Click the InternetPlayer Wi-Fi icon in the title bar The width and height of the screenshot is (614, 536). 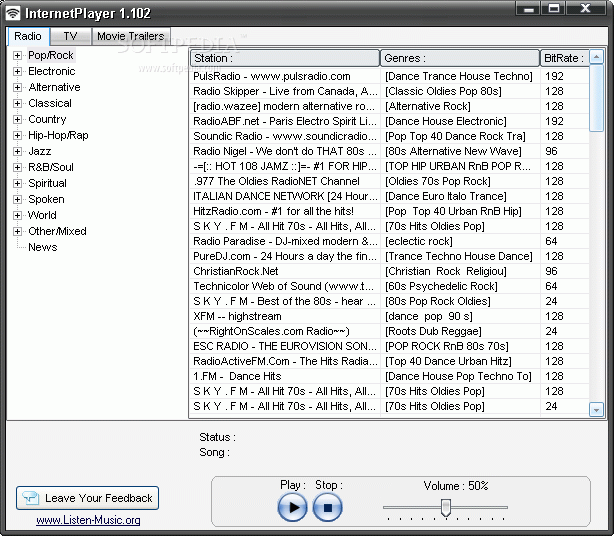point(13,13)
